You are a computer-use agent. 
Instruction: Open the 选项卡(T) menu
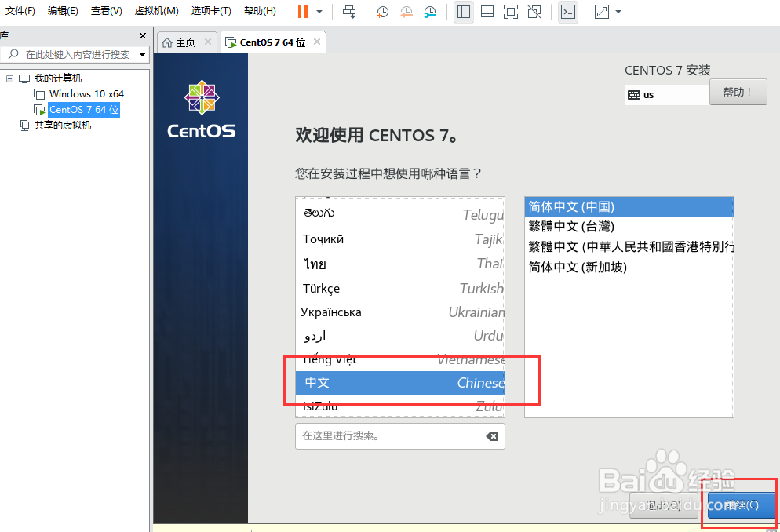click(211, 10)
